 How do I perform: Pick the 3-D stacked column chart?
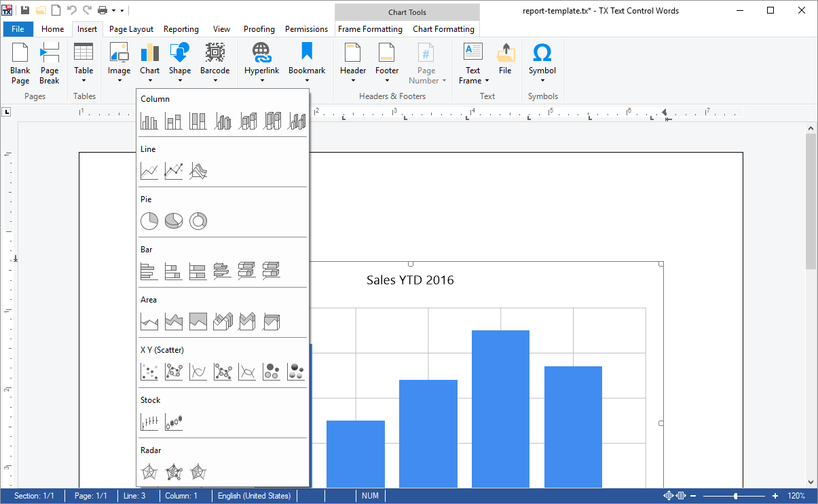[247, 121]
